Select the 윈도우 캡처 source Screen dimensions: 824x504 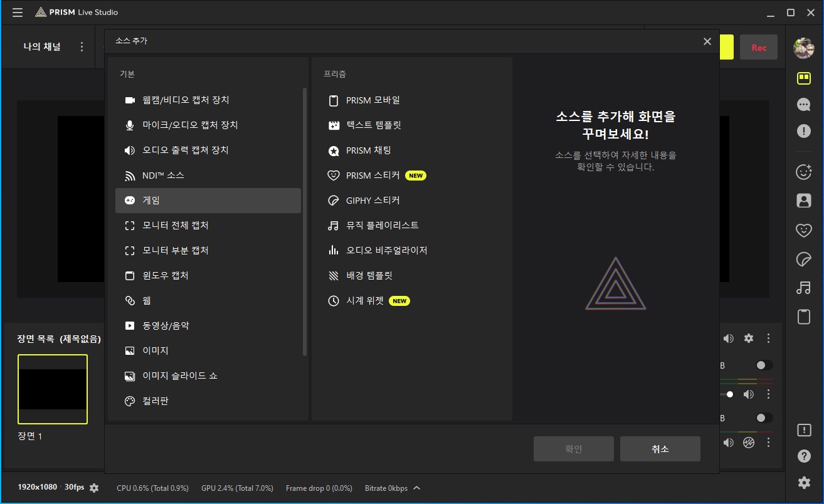208,276
